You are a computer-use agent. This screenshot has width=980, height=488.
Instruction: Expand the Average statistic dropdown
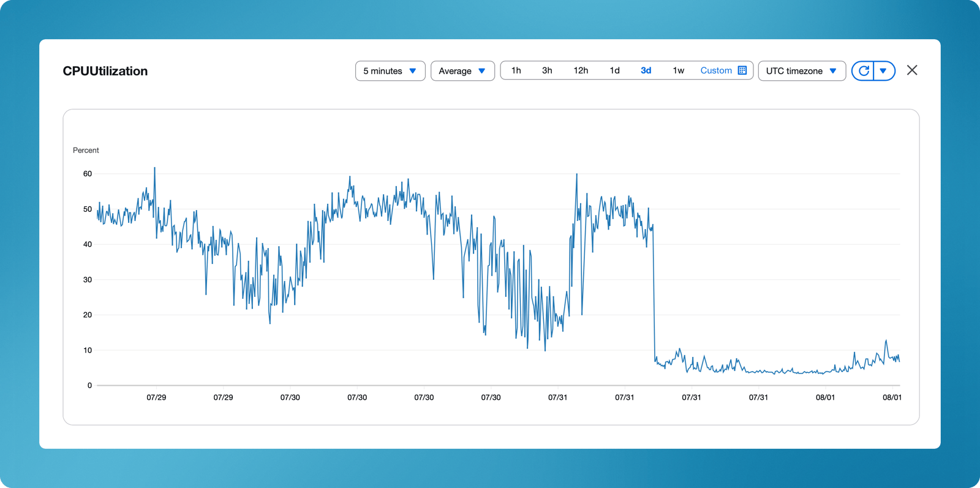point(462,71)
